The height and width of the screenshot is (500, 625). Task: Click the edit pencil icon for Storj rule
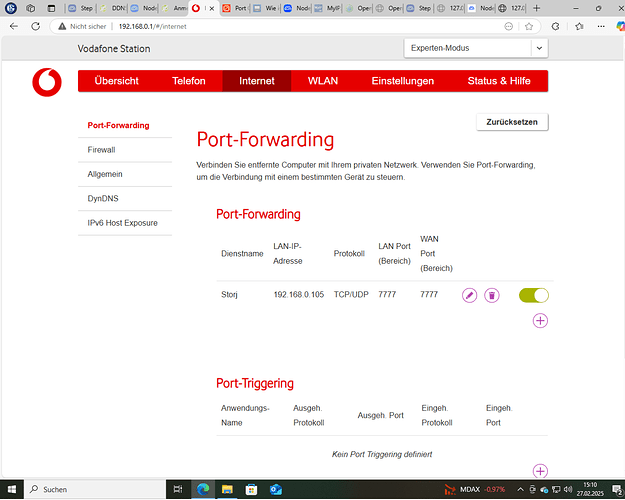[469, 295]
